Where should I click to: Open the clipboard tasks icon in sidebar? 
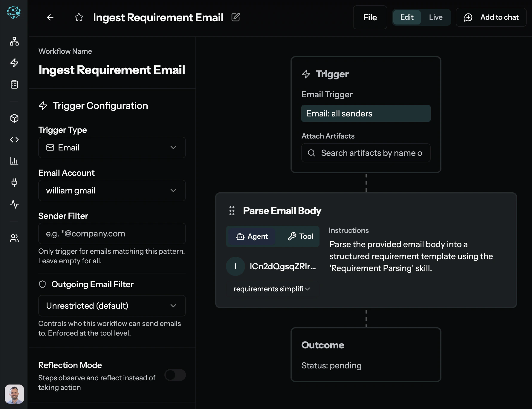click(x=14, y=84)
